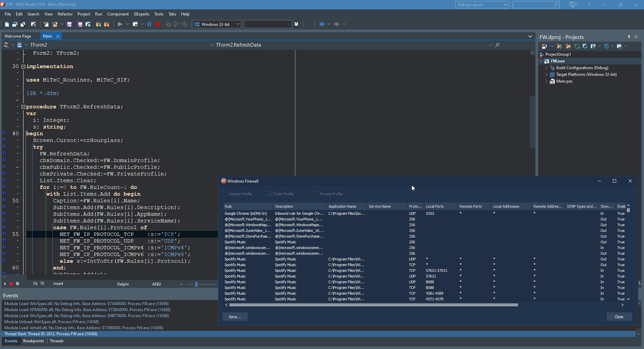Toggle the Private Profile checkbox
The width and height of the screenshot is (644, 349).
[316, 194]
